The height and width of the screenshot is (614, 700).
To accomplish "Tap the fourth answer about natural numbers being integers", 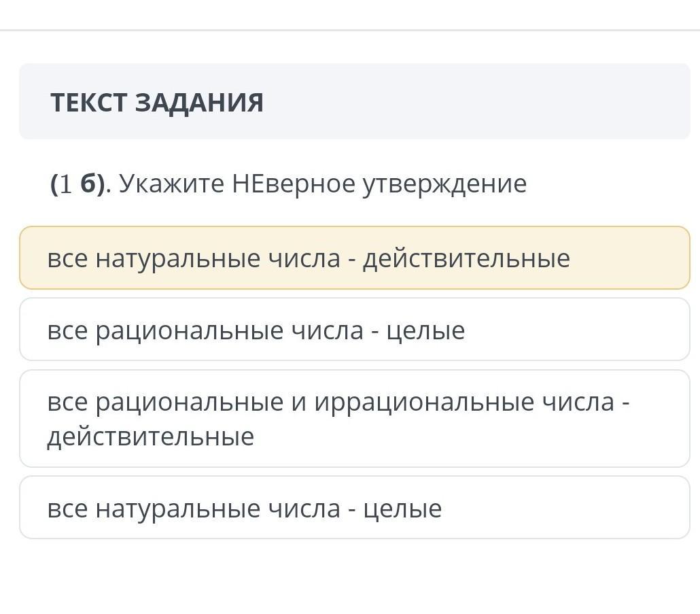I will pyautogui.click(x=354, y=508).
